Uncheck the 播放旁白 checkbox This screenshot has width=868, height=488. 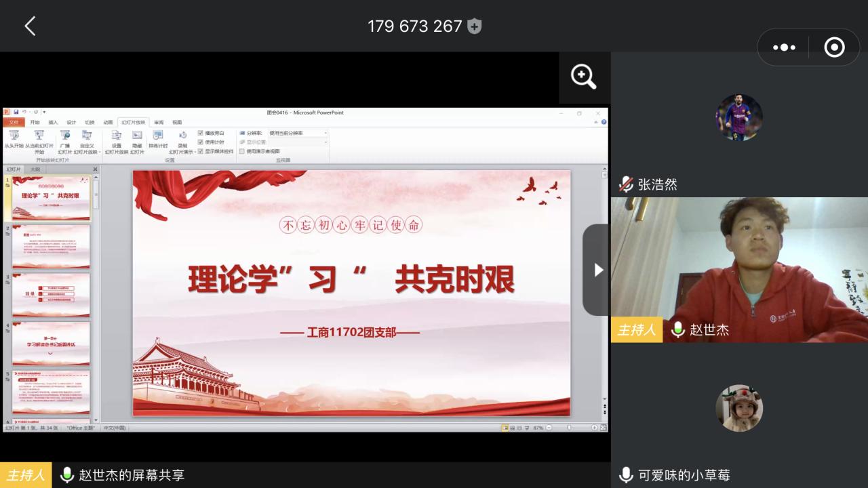[201, 133]
